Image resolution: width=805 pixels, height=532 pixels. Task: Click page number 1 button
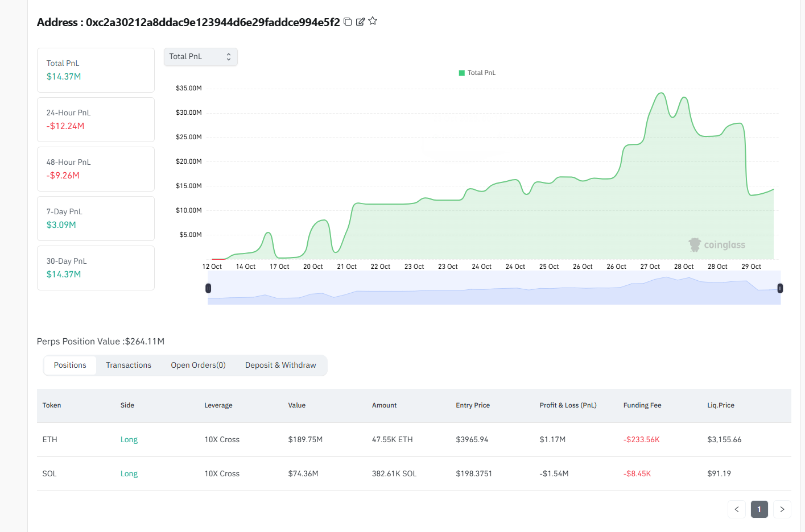click(759, 509)
